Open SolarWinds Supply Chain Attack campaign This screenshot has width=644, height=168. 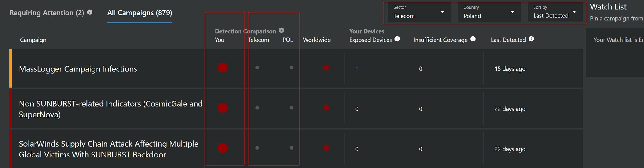pos(109,149)
